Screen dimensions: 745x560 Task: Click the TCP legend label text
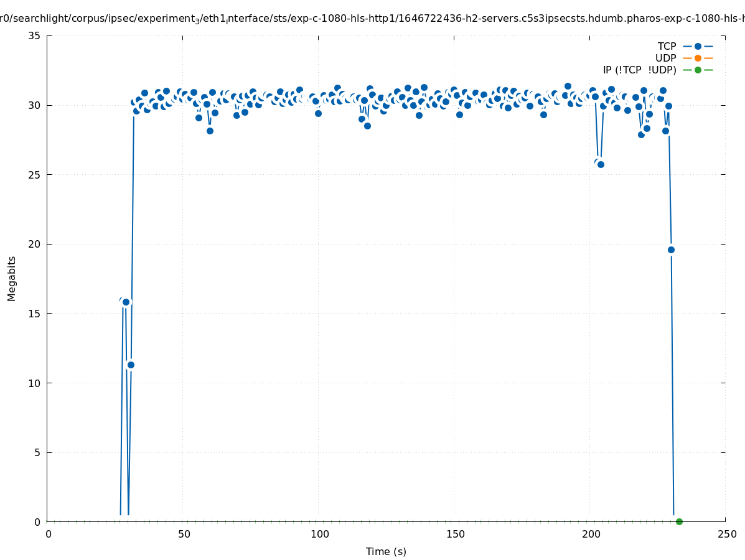[x=667, y=46]
